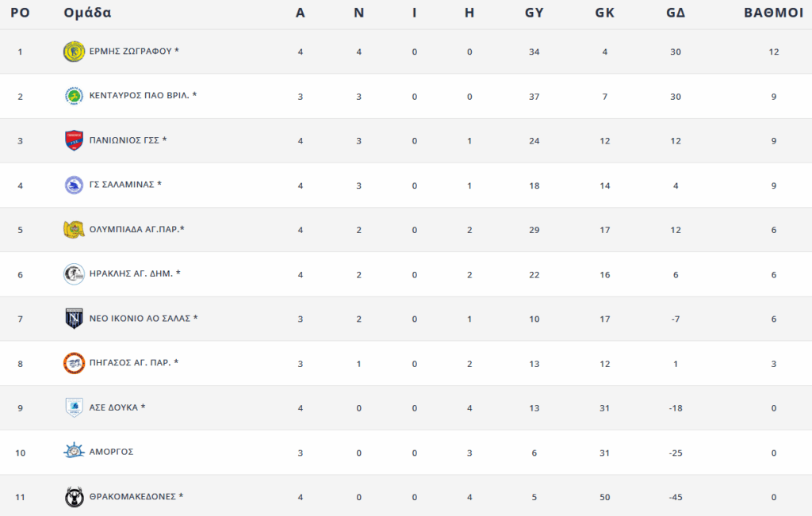
Task: Click the ΒΑΘΜΟΙ column header
Action: click(x=774, y=13)
